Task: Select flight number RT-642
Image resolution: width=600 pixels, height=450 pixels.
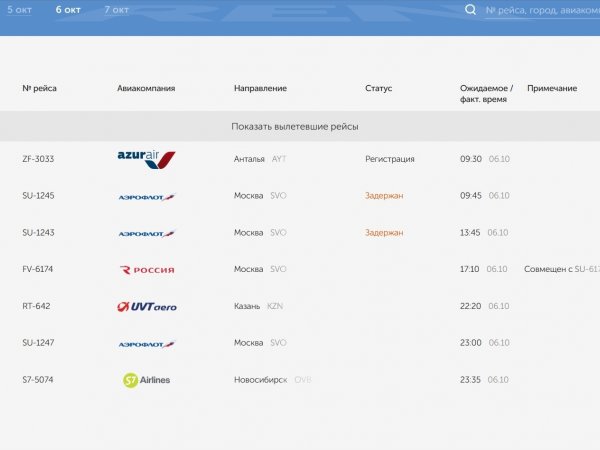Action: (x=36, y=306)
